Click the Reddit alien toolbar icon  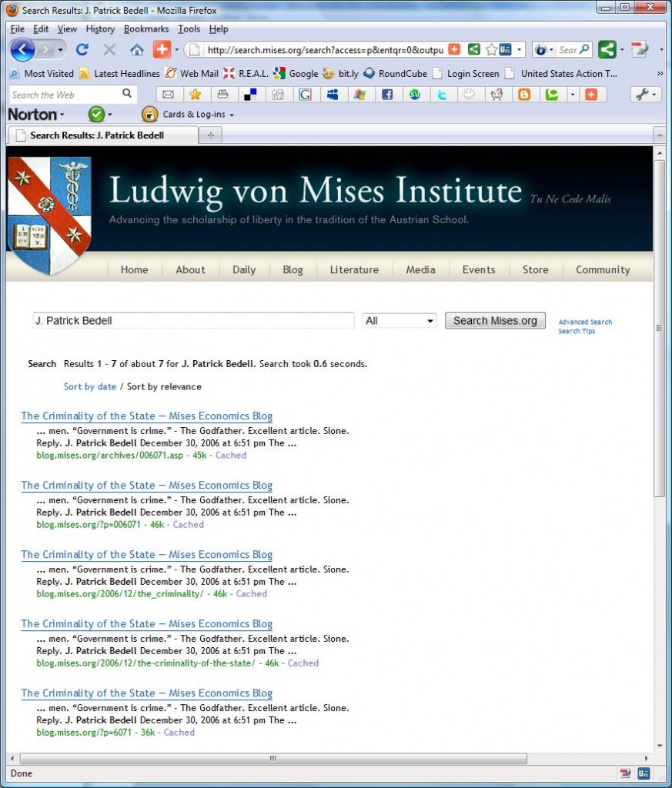click(496, 95)
